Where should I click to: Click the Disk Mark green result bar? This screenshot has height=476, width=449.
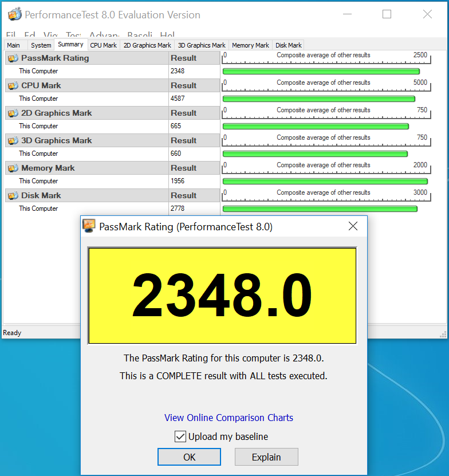(320, 209)
